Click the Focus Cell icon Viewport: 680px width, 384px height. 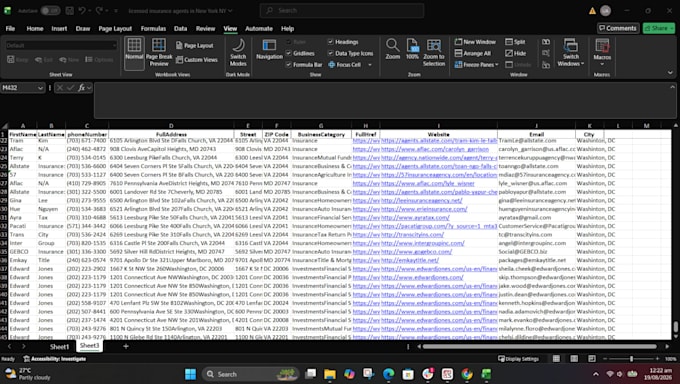(332, 65)
